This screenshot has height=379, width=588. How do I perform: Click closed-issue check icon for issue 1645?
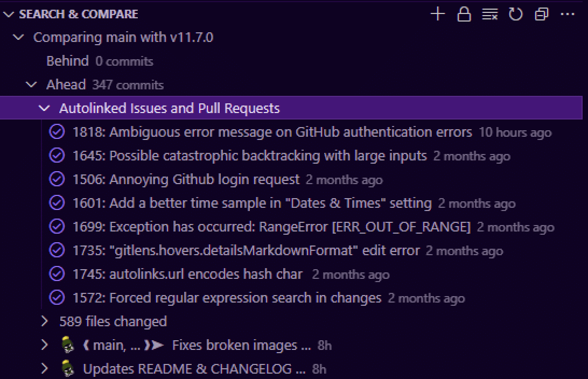(x=57, y=156)
